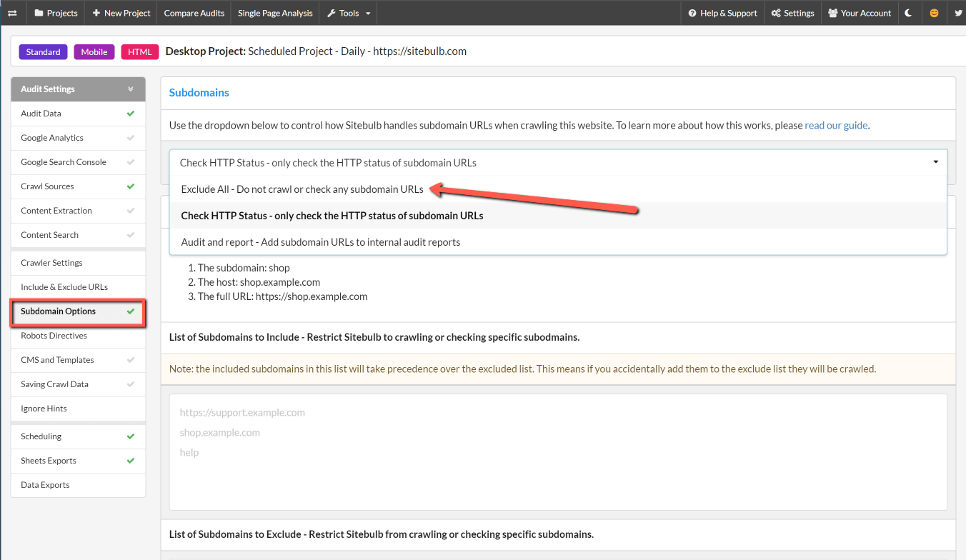Viewport: 966px width, 560px height.
Task: Click the smiley face feedback icon
Action: (x=934, y=13)
